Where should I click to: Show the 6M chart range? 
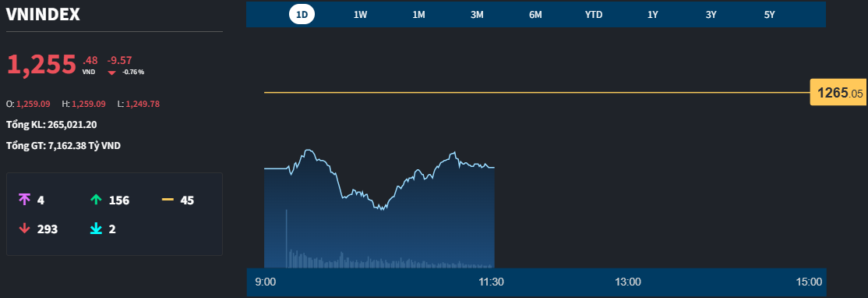tap(535, 15)
